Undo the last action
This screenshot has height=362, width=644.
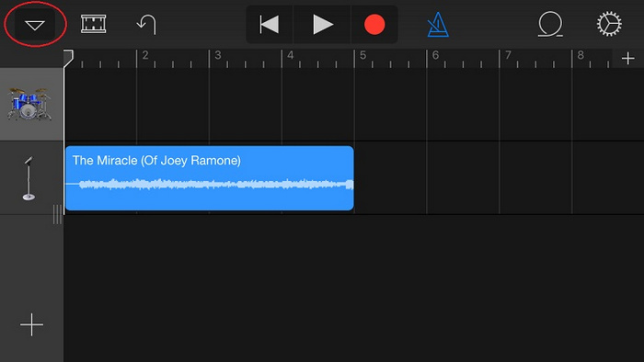coord(146,25)
